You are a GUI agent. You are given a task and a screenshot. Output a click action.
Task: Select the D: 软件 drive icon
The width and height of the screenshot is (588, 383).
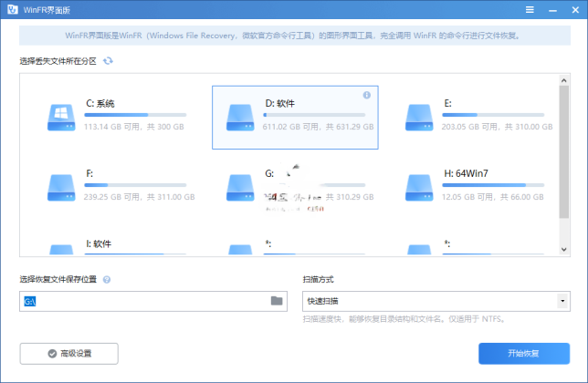click(240, 118)
